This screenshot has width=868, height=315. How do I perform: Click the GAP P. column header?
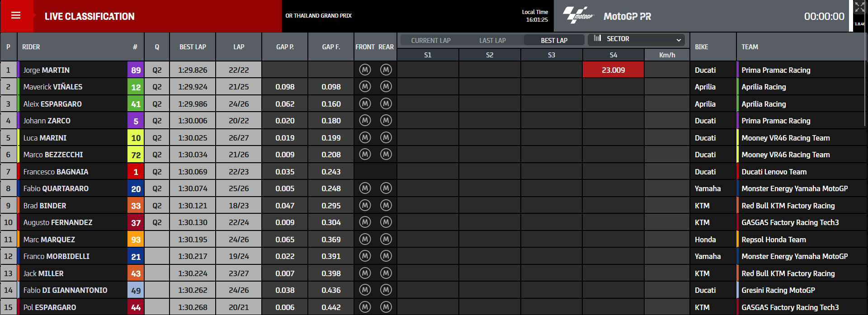[x=285, y=47]
